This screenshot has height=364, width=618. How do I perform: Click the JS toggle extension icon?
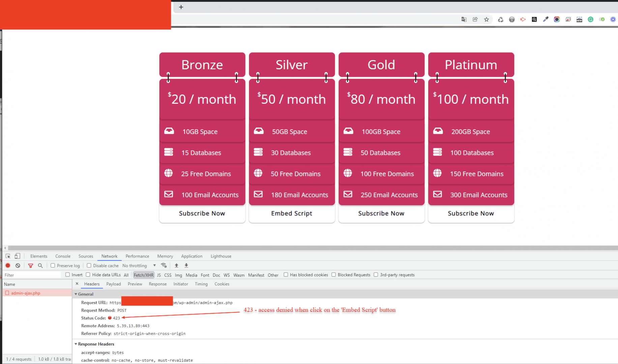point(602,20)
